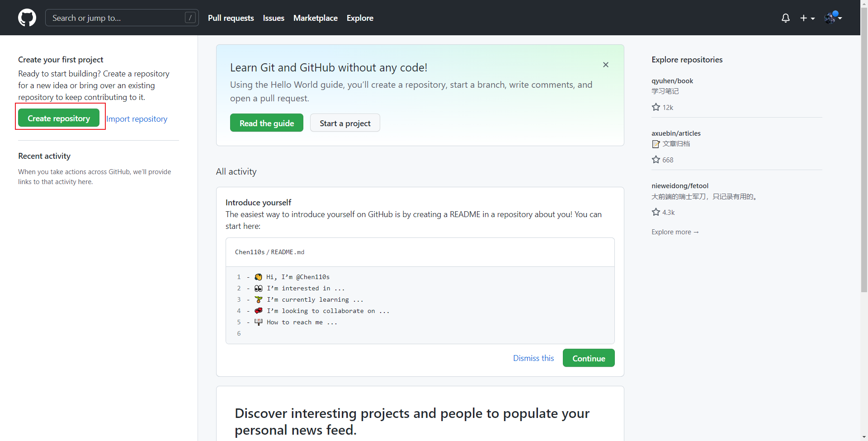868x441 pixels.
Task: Click Start a project
Action: click(x=345, y=123)
